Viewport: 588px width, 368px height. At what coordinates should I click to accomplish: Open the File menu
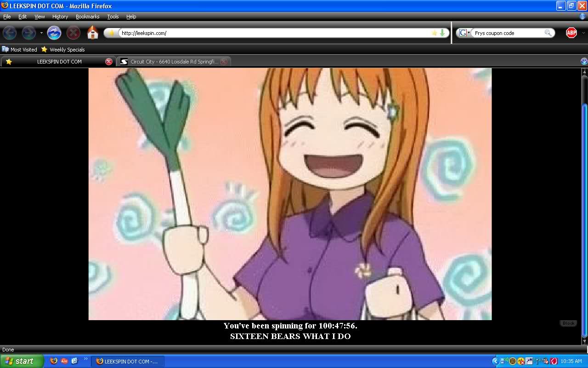pos(7,17)
